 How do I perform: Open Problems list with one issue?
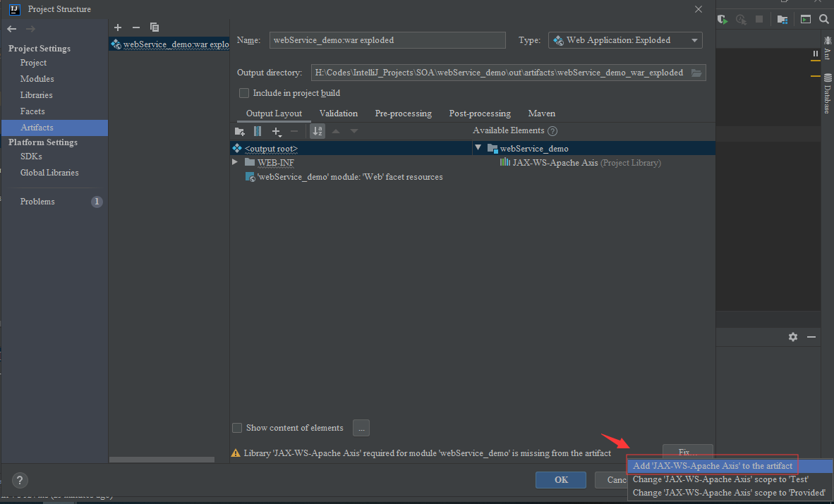pos(54,202)
